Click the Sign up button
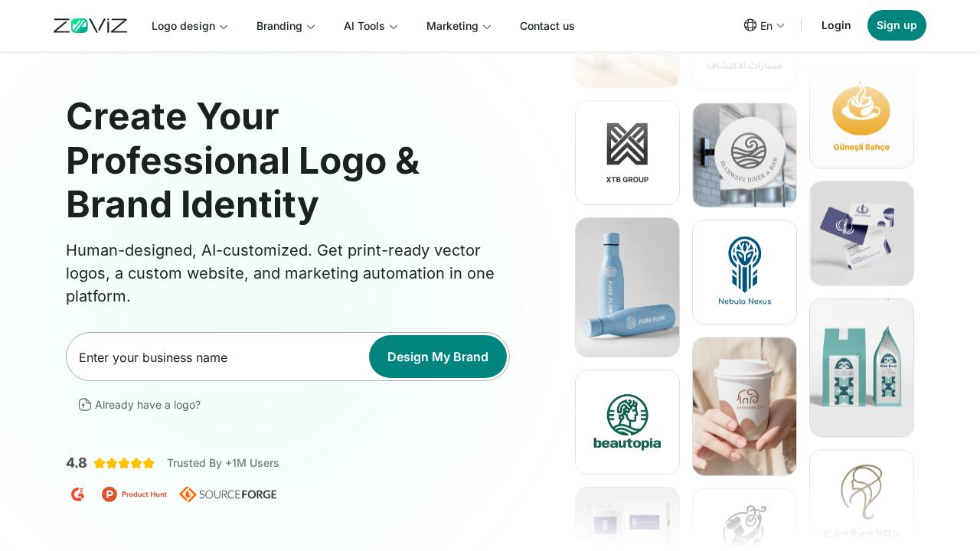 [x=897, y=25]
